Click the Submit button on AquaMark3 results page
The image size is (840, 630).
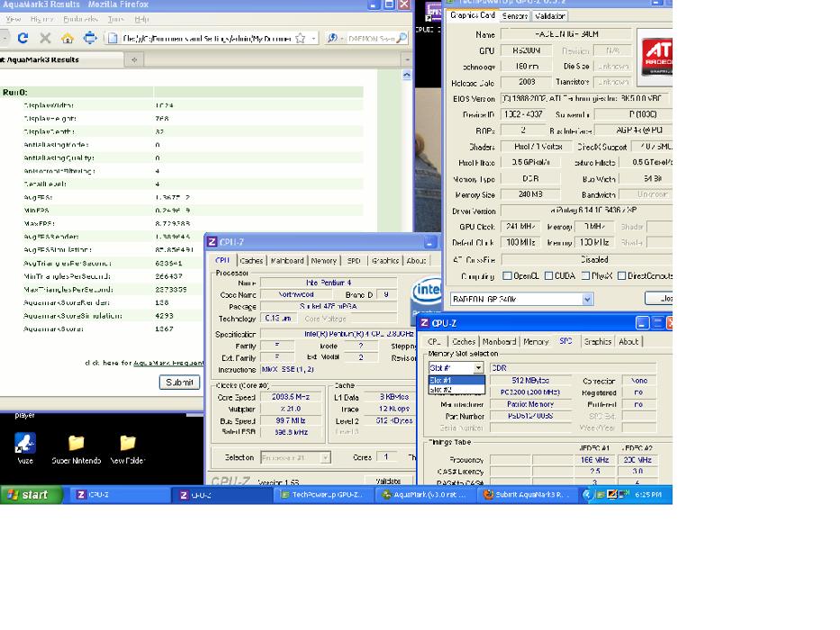179,382
